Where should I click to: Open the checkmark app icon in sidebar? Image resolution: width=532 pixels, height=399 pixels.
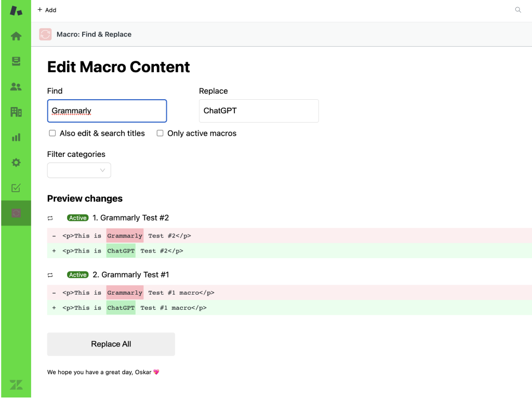pos(16,188)
